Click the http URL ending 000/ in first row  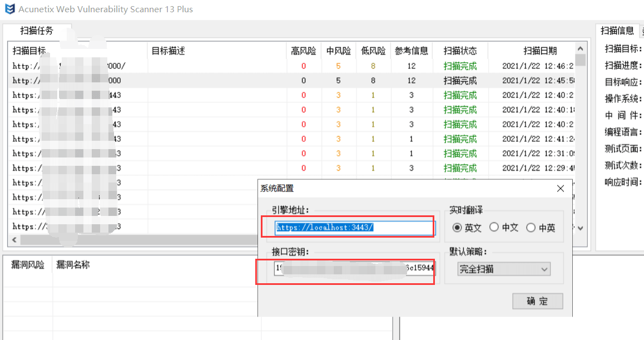click(x=69, y=66)
